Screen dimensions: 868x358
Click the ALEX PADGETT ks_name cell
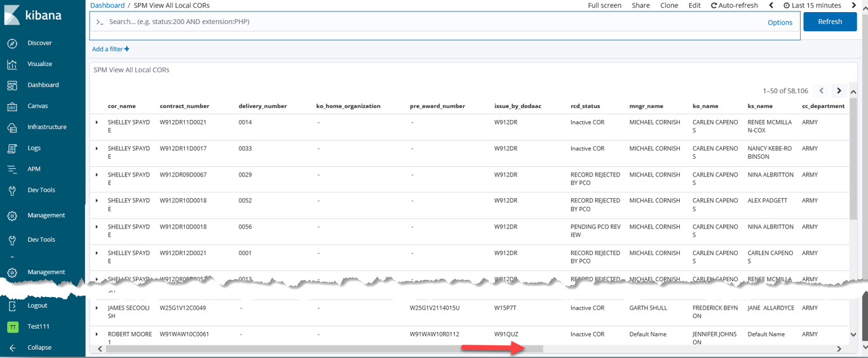click(x=767, y=201)
